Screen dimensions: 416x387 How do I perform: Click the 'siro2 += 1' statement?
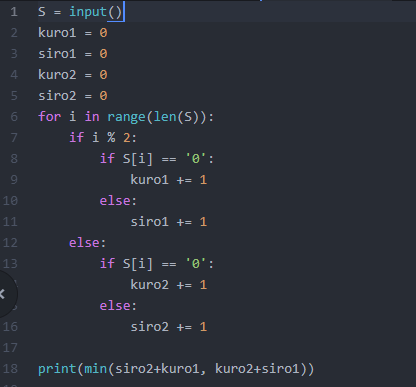(169, 327)
